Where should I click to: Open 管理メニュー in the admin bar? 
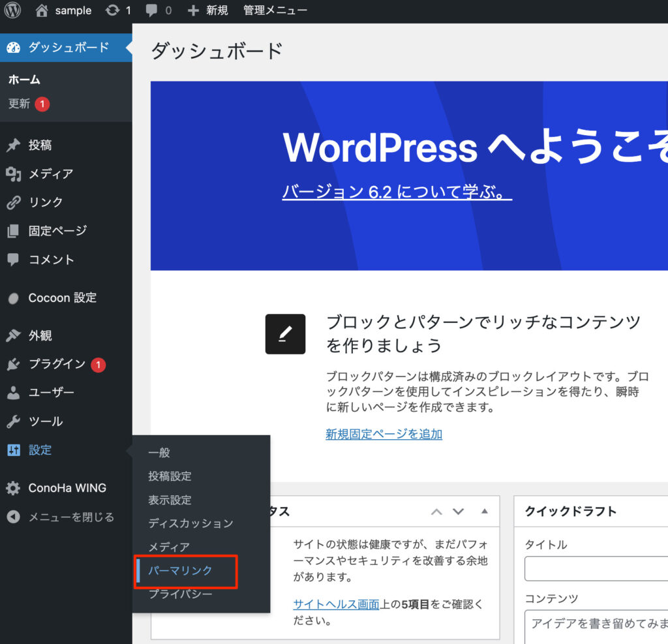pos(275,10)
